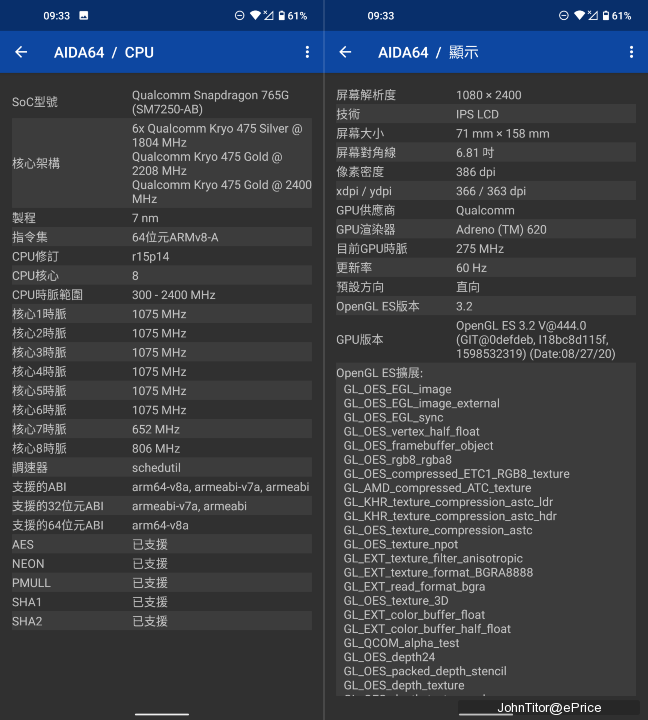Tap do-not-disturb icon in left status bar
Screen dimensions: 648x720
pyautogui.click(x=239, y=16)
